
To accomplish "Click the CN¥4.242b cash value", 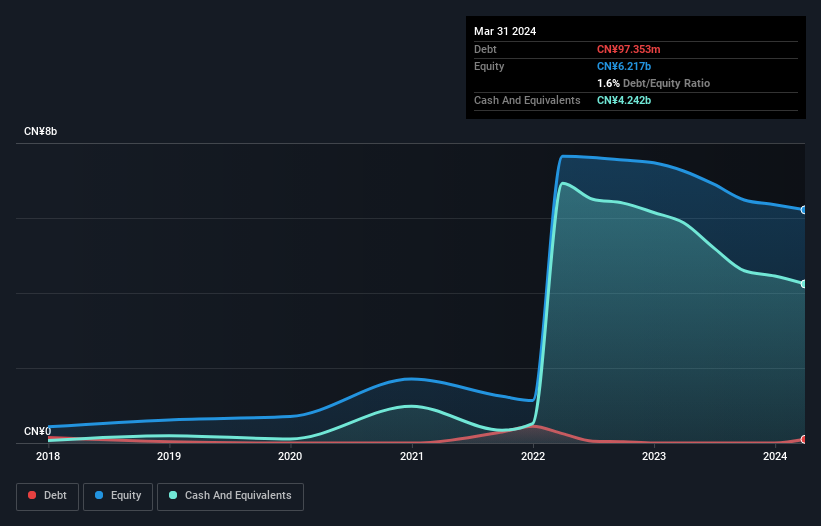I will click(624, 100).
